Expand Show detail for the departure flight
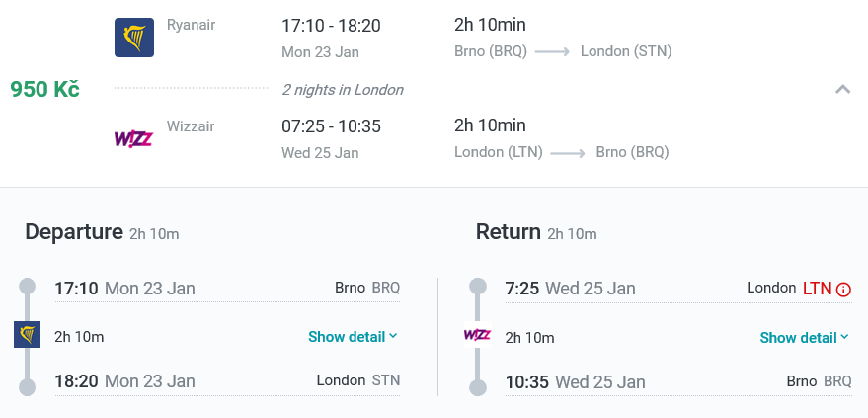Image resolution: width=868 pixels, height=418 pixels. tap(353, 337)
